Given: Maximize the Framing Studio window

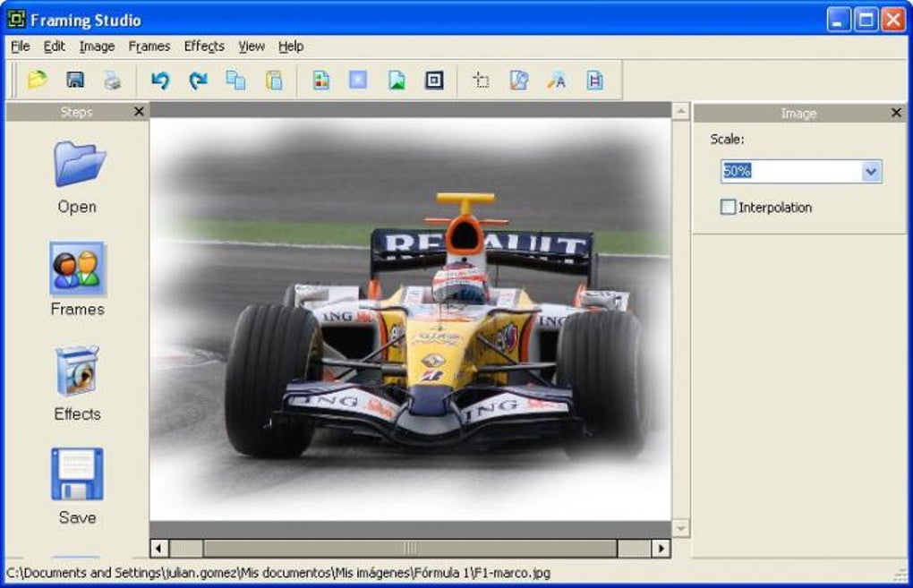Looking at the screenshot, I should click(x=866, y=20).
